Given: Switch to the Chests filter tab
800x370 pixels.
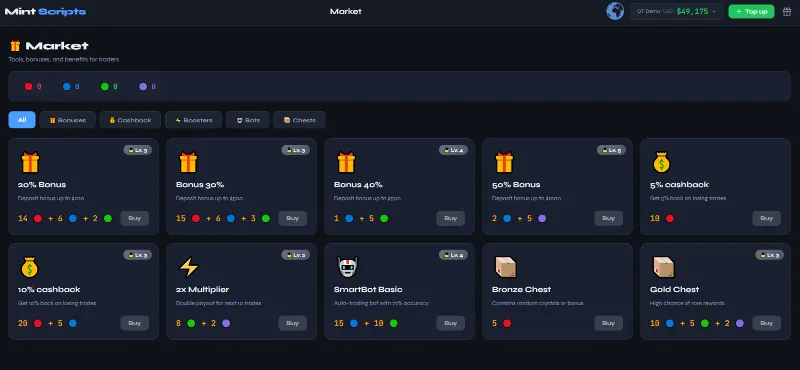Looking at the screenshot, I should [299, 120].
